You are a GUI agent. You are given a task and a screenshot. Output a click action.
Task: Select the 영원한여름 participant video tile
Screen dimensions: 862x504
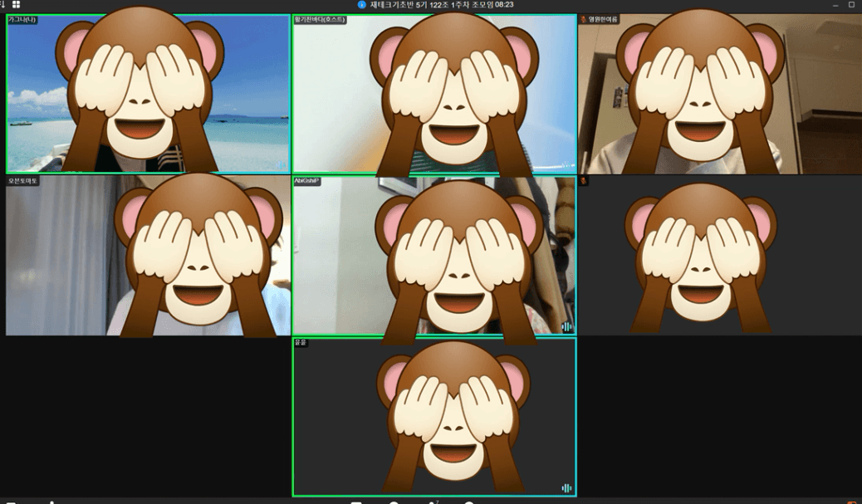coord(720,94)
